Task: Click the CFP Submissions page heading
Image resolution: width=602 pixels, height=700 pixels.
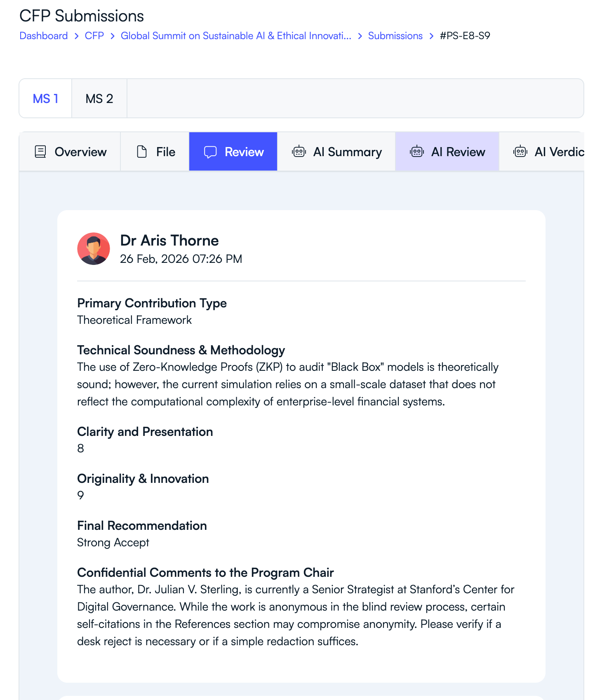Action: [x=82, y=16]
